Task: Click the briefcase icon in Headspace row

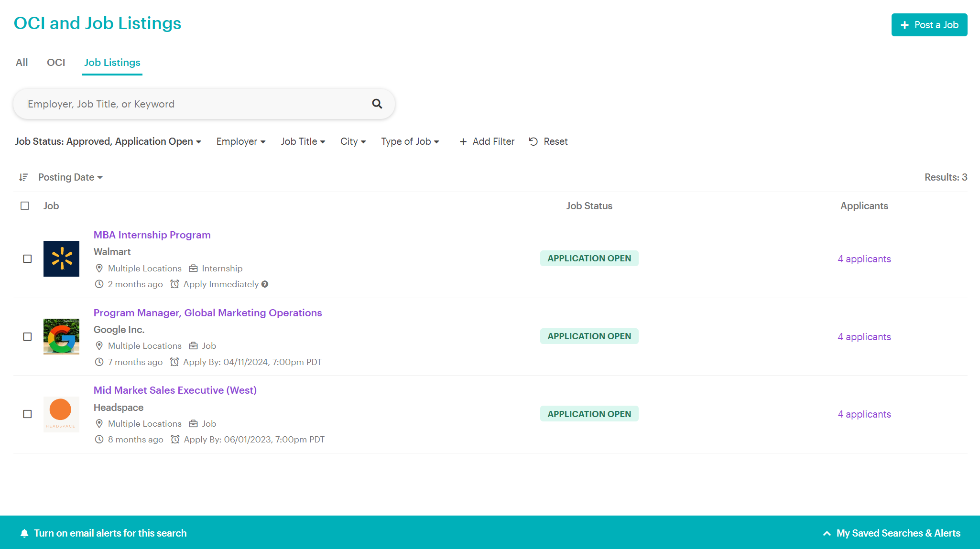Action: [x=193, y=424]
